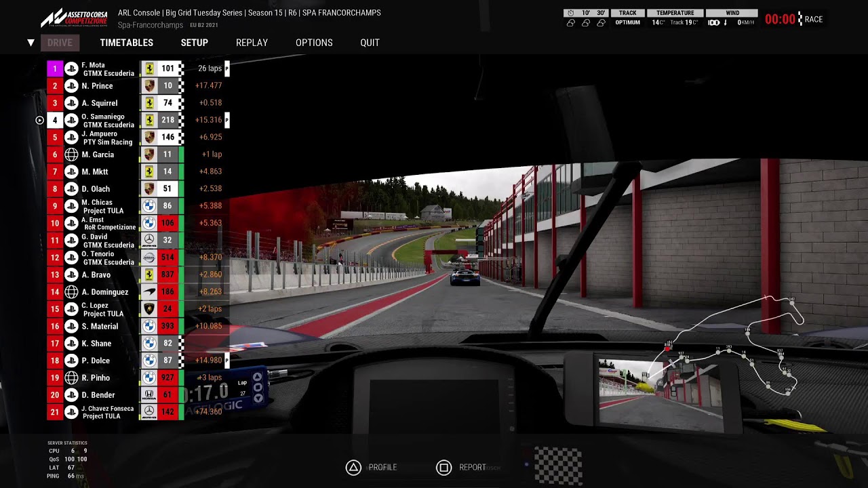The image size is (868, 488).
Task: Select the greyed Drive menu item
Action: 60,43
